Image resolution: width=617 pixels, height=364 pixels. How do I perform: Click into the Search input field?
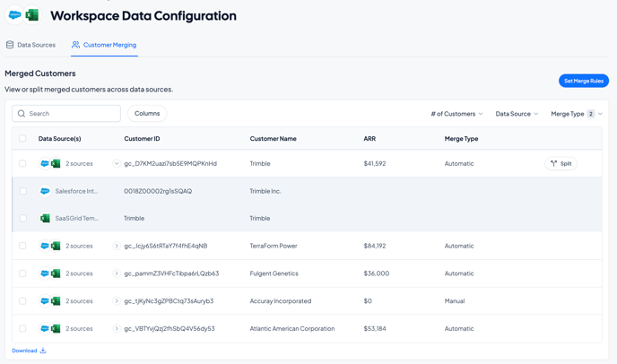coord(72,114)
